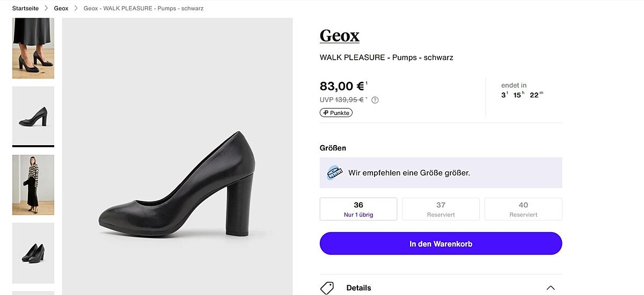Click In den Warenkorb button
This screenshot has height=295, width=644.
pos(441,243)
